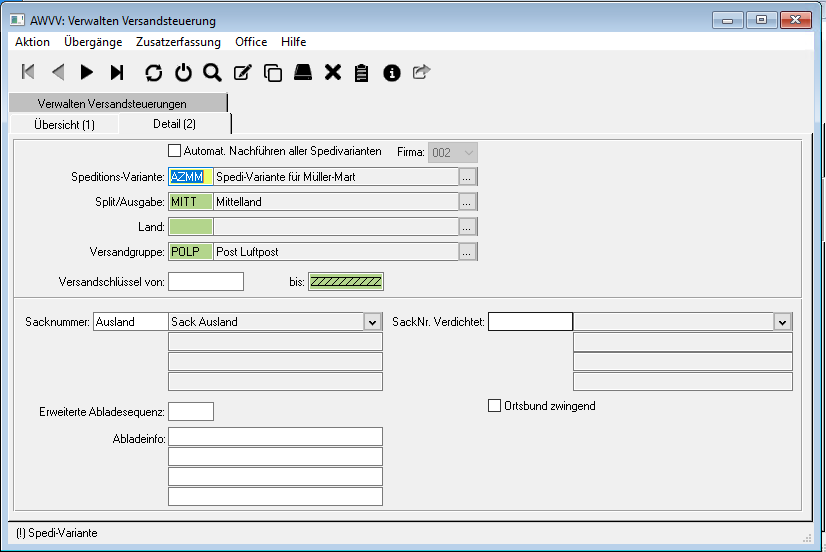Jump to last record icon
This screenshot has height=552, width=826.
[x=117, y=72]
